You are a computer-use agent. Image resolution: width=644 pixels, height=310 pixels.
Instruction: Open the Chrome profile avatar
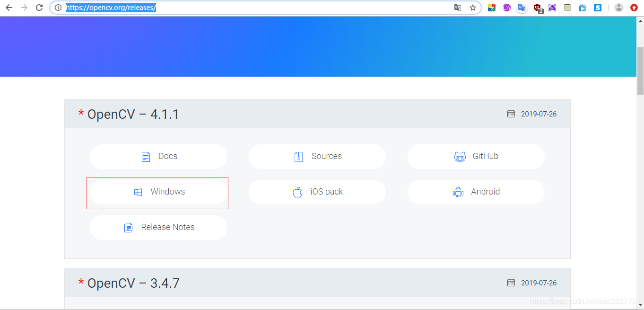[619, 8]
